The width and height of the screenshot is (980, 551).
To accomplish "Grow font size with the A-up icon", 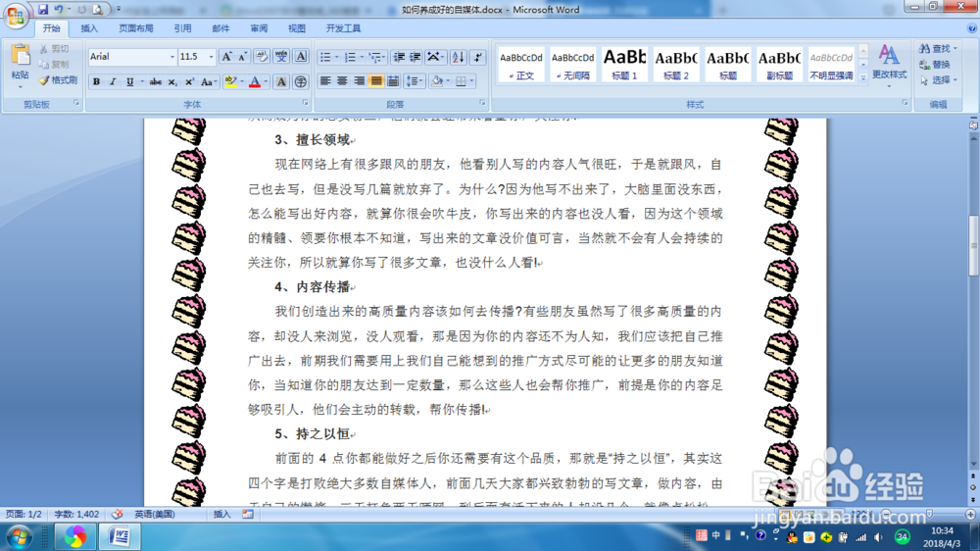I will pos(227,57).
